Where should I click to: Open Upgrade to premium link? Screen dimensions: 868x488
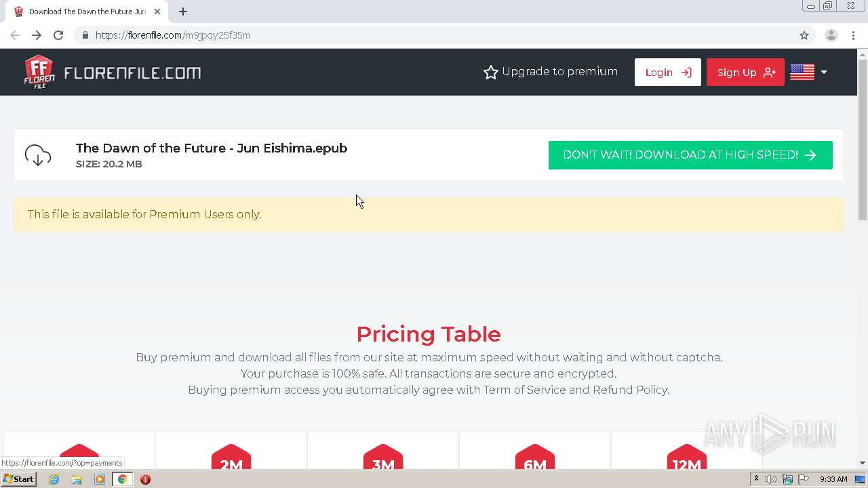pyautogui.click(x=550, y=72)
